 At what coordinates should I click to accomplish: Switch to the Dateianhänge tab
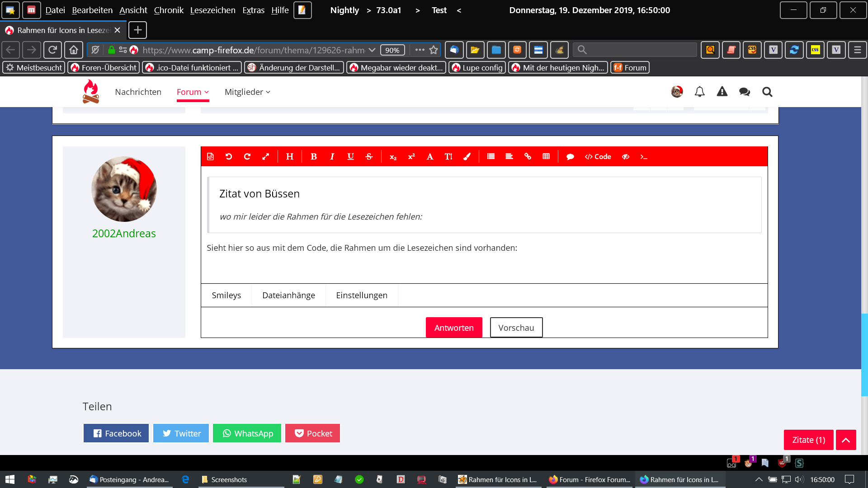[288, 295]
